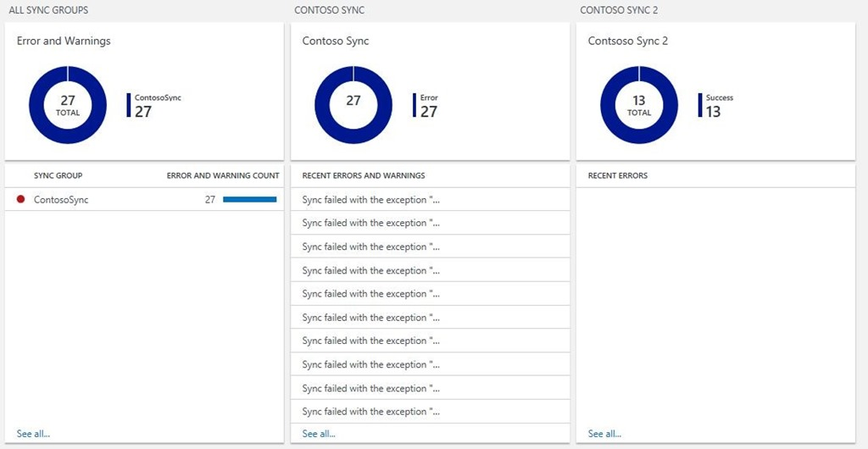
Task: Click the SYNC GROUP column header
Action: point(58,175)
